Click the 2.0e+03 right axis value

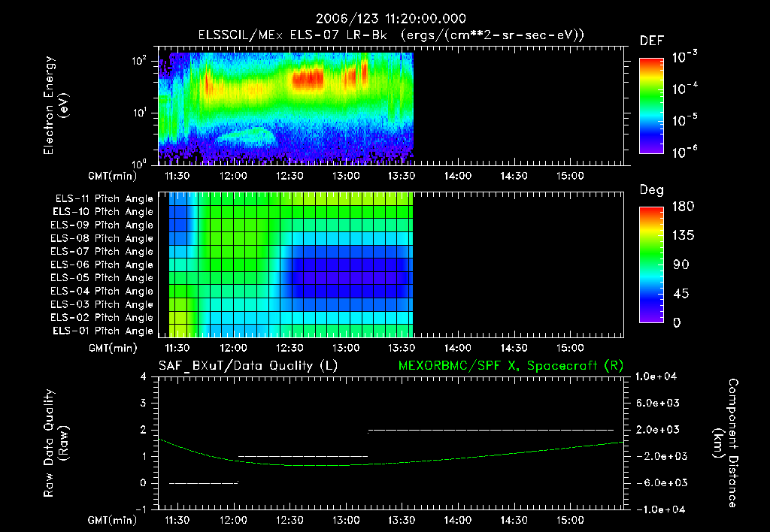[658, 430]
